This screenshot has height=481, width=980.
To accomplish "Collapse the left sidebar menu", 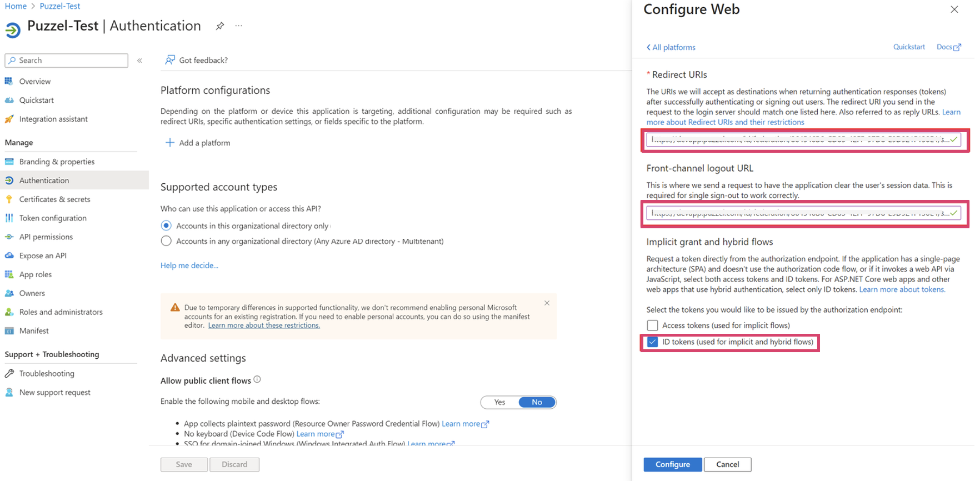I will point(139,61).
